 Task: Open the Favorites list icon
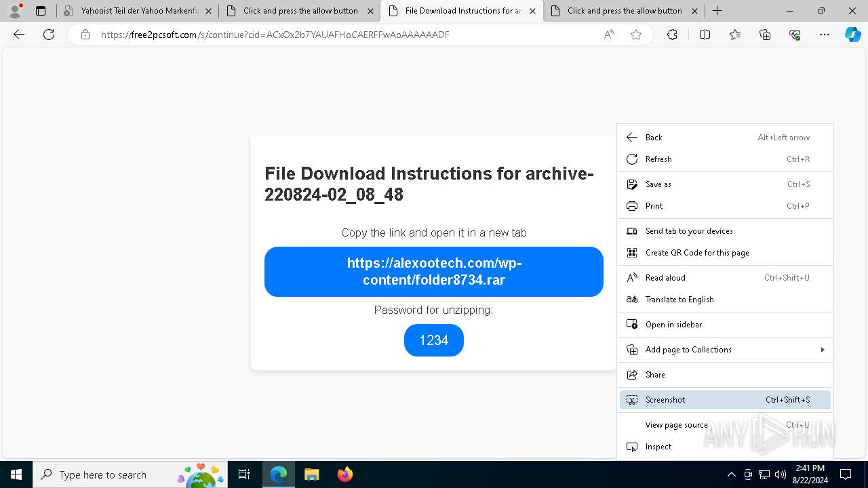coord(735,35)
